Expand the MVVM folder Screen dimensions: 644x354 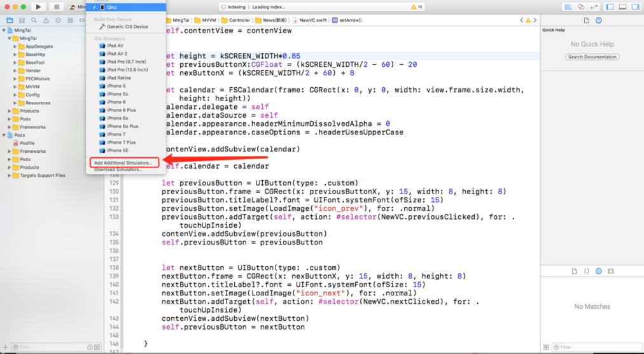coord(15,87)
